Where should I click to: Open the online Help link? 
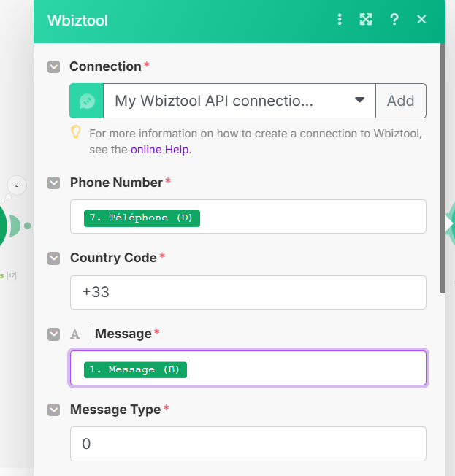(160, 150)
